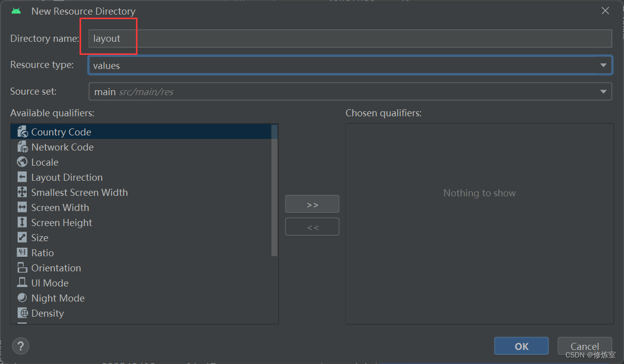Click the Screen Height icon
This screenshot has height=364, width=624.
tap(22, 223)
